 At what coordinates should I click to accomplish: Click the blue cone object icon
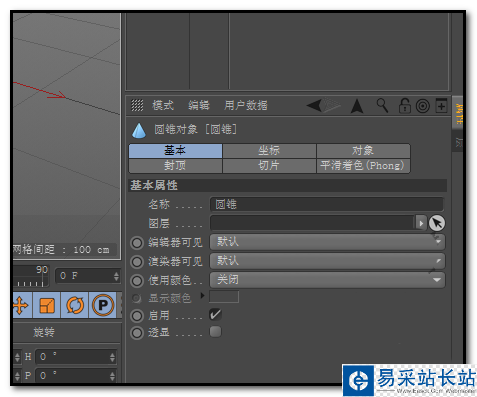click(x=139, y=130)
